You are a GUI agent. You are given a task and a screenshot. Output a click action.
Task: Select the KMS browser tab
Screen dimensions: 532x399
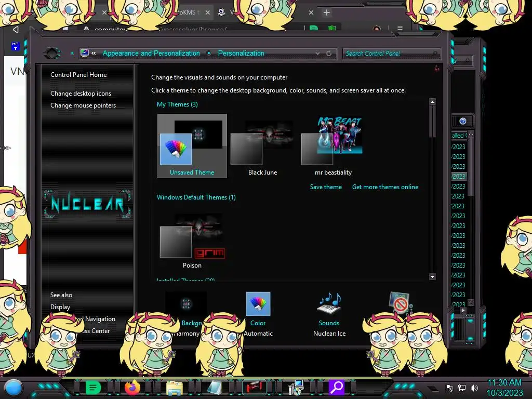click(187, 12)
